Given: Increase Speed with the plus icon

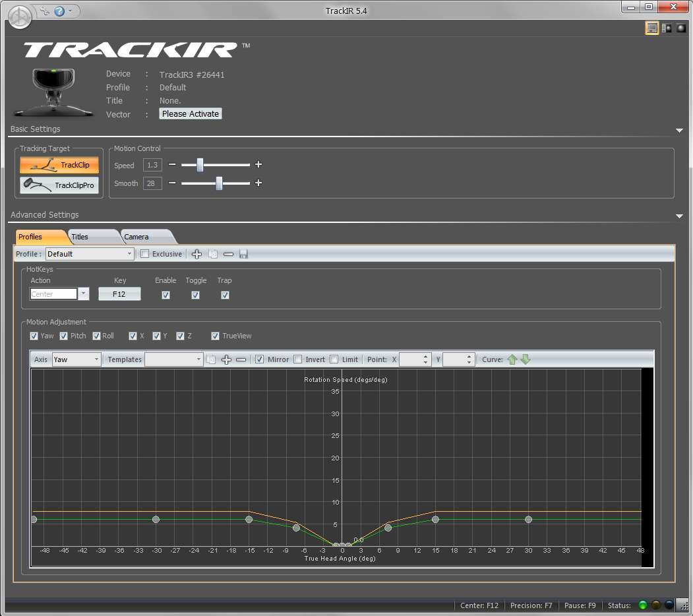Looking at the screenshot, I should tap(258, 164).
